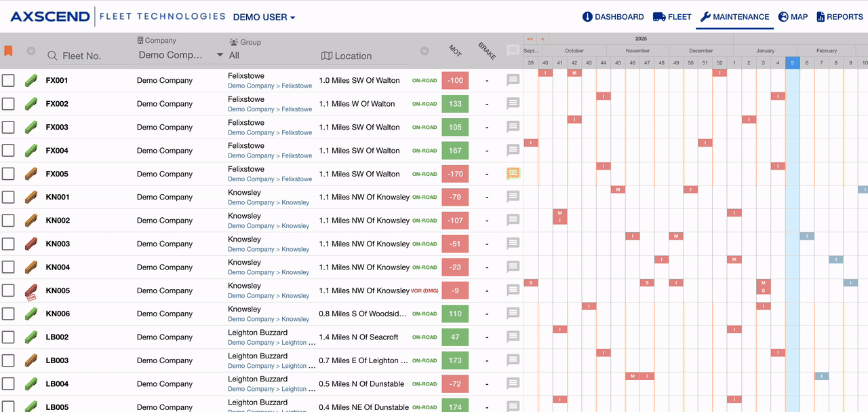Check the box next to LB002
Image resolution: width=868 pixels, height=412 pixels.
pos(8,337)
